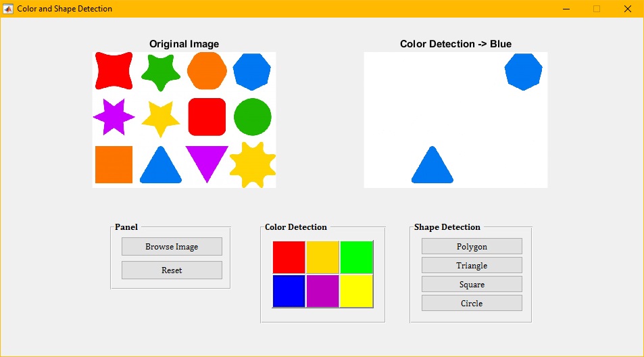644x357 pixels.
Task: Click the dark blue color swatch
Action: 289,291
